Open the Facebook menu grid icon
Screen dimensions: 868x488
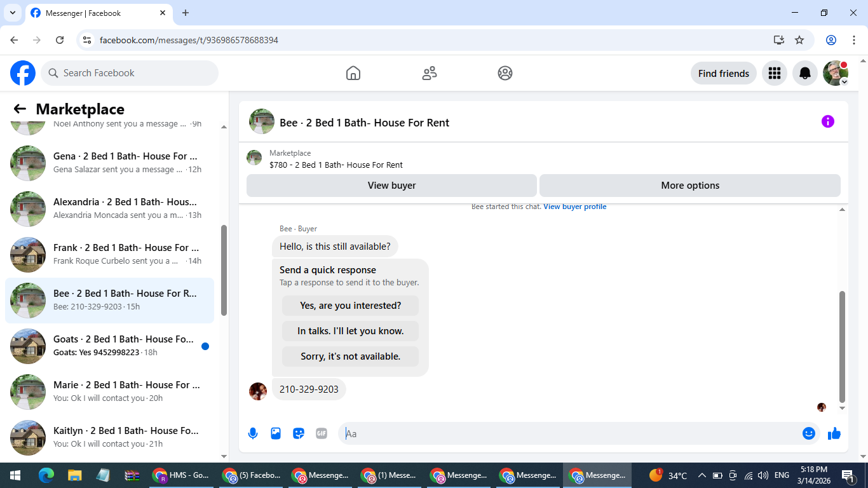[x=774, y=73]
